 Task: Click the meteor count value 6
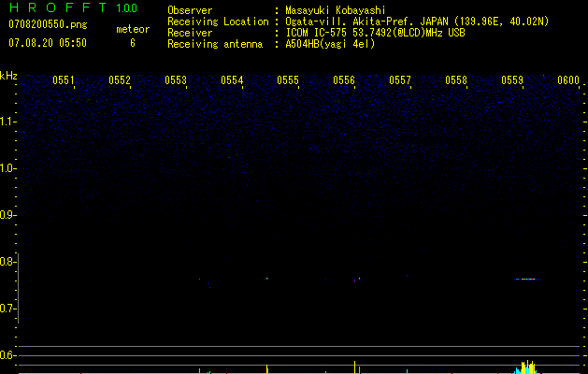(133, 43)
